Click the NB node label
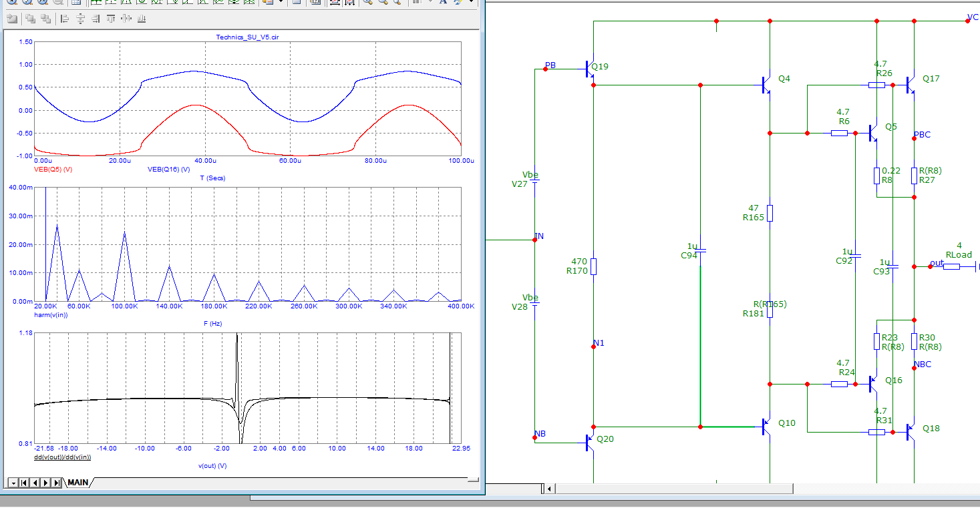 click(540, 434)
